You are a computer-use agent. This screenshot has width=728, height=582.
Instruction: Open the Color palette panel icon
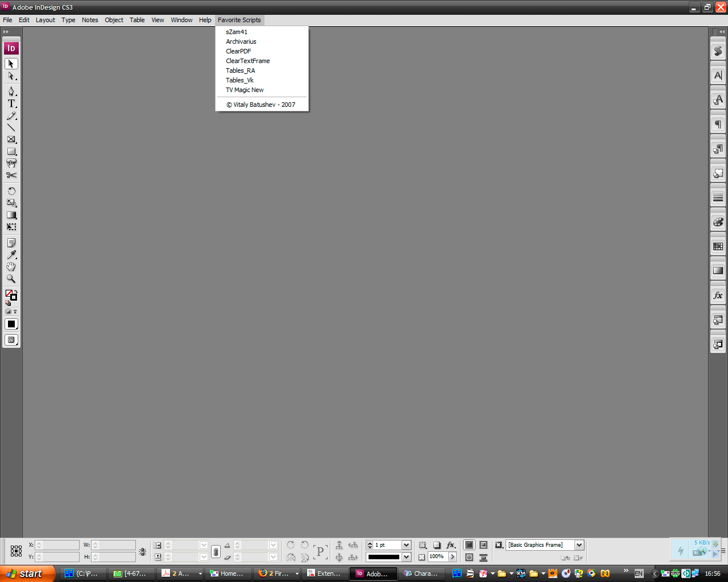pyautogui.click(x=718, y=222)
